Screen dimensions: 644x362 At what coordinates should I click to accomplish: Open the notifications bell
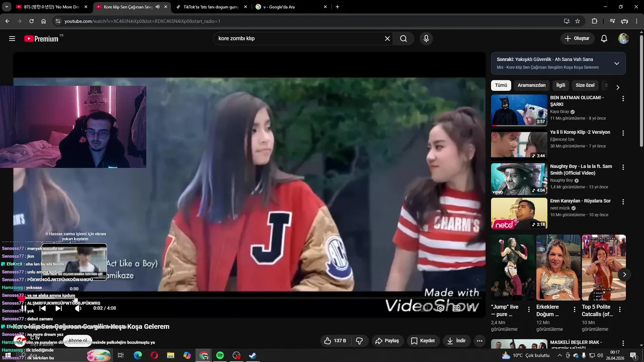pyautogui.click(x=604, y=39)
